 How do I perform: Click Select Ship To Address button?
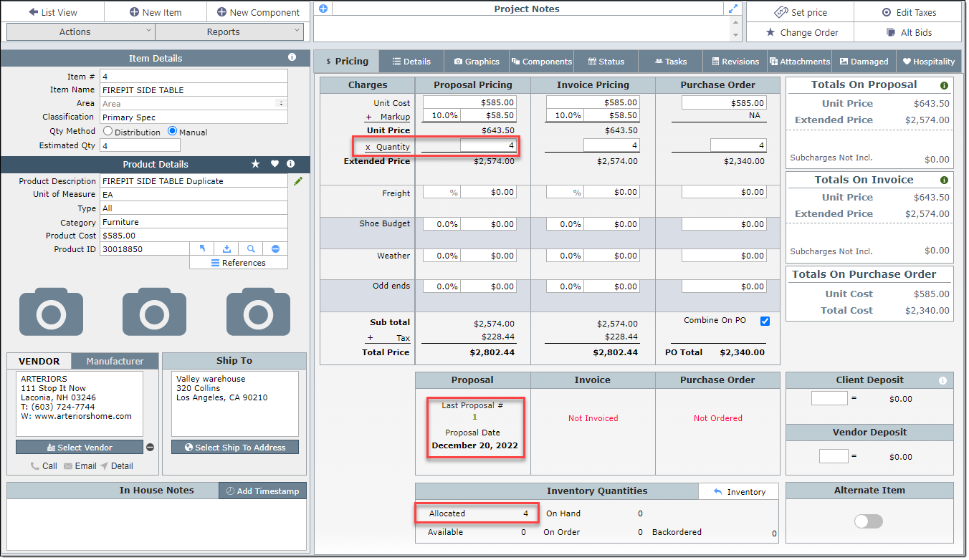[235, 447]
